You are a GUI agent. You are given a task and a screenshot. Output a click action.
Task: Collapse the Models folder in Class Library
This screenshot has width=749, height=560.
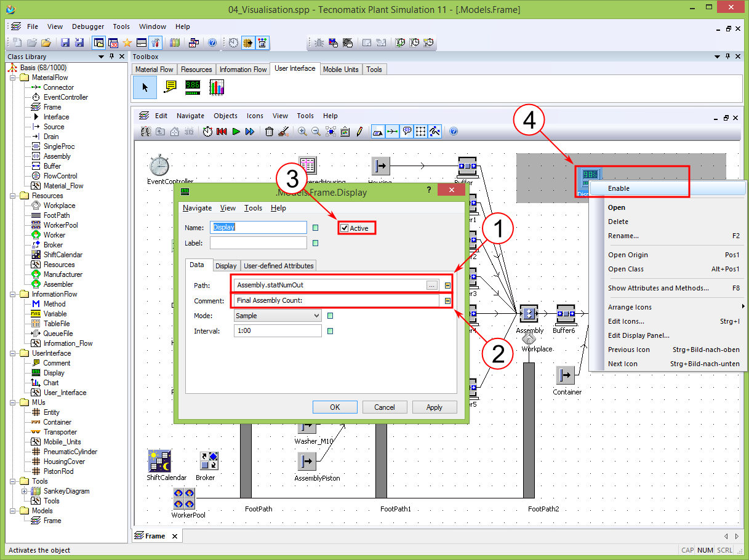click(x=13, y=511)
